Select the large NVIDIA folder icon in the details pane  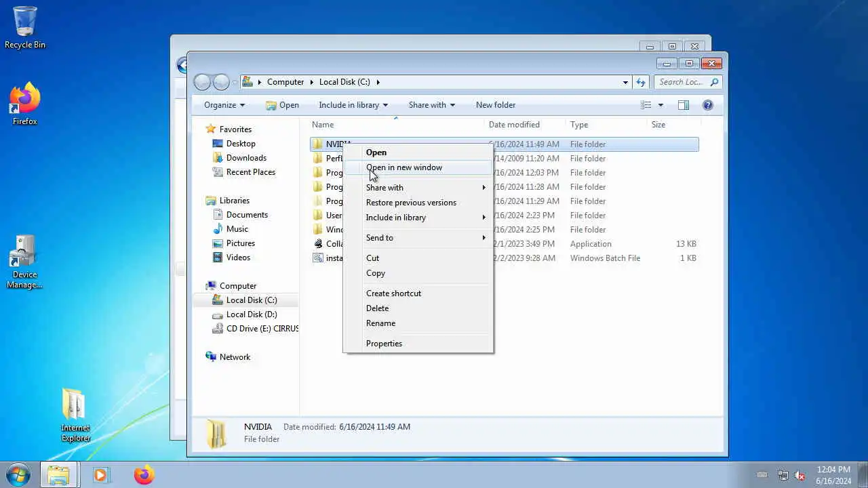coord(216,434)
